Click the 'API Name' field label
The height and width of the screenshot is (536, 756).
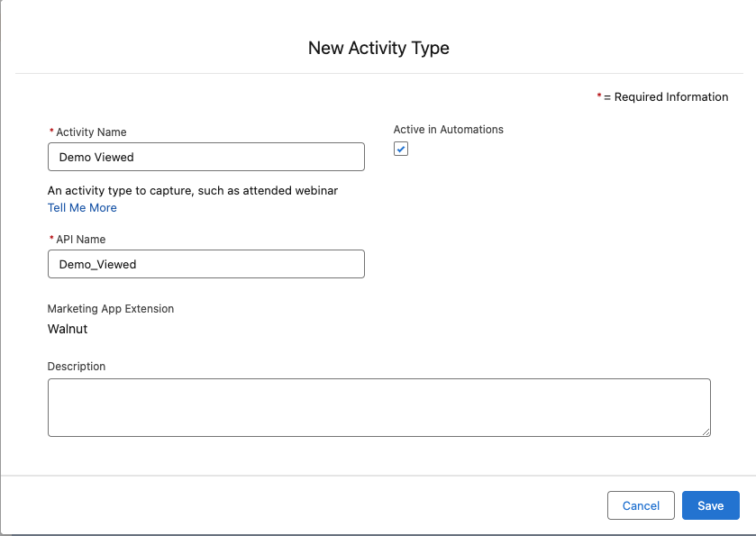tap(80, 239)
